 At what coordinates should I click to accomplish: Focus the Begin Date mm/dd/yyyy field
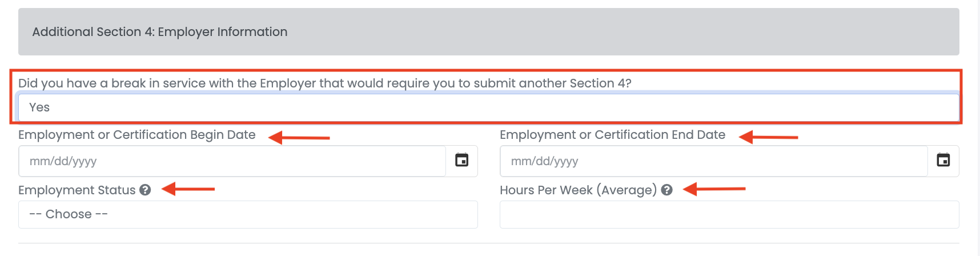232,161
